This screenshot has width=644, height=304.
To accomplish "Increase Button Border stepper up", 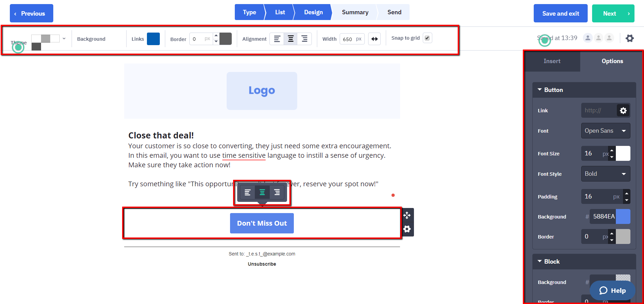I will (612, 233).
